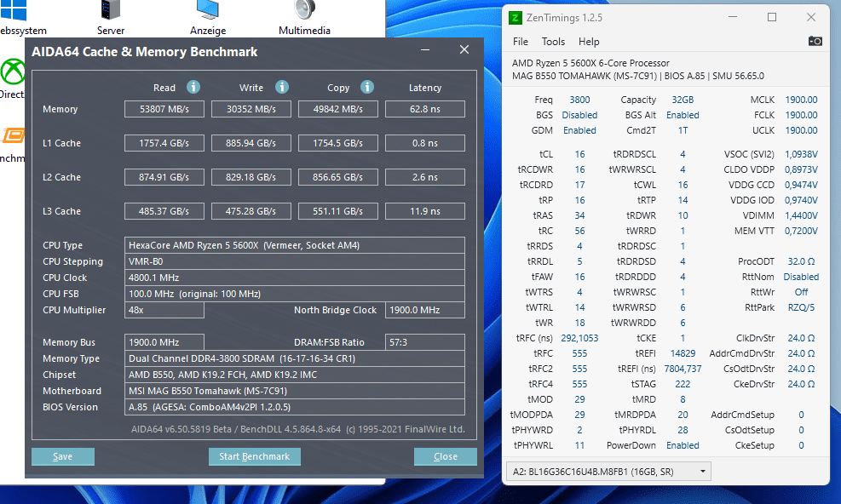Click BIOS Version field A.85
Image resolution: width=841 pixels, height=504 pixels.
(295, 407)
